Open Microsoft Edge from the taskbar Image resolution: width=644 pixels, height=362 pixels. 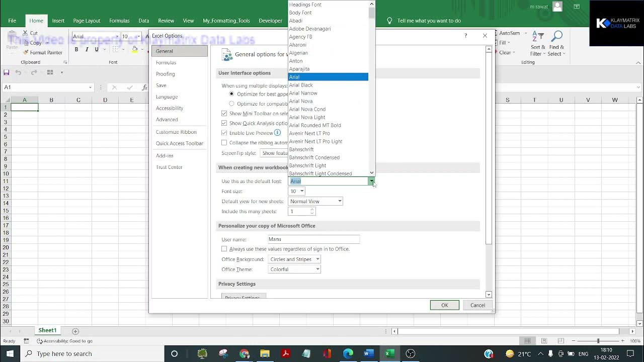coord(348,354)
